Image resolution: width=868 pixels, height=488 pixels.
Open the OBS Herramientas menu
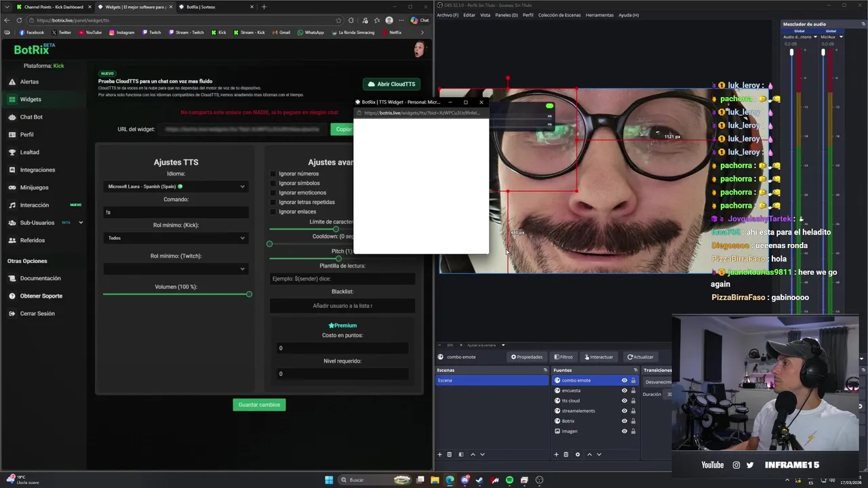[599, 15]
